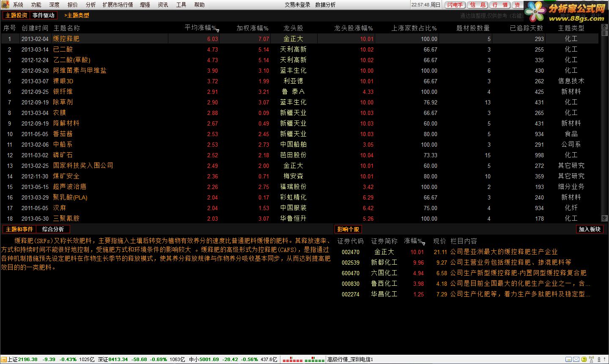Image resolution: width=609 pixels, height=364 pixels.
Task: Select the 番茄酱 theme row
Action: 300,134
